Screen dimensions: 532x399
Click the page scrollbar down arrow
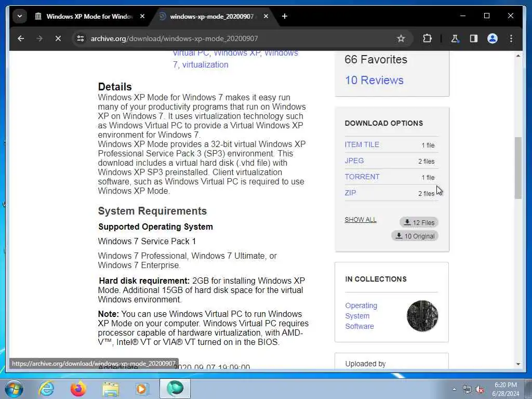point(518,364)
